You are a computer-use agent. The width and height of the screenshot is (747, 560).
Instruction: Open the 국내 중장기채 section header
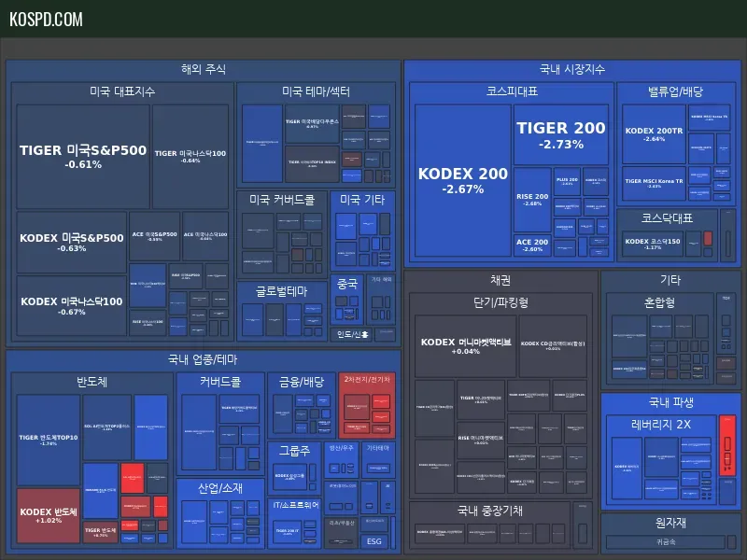(489, 511)
